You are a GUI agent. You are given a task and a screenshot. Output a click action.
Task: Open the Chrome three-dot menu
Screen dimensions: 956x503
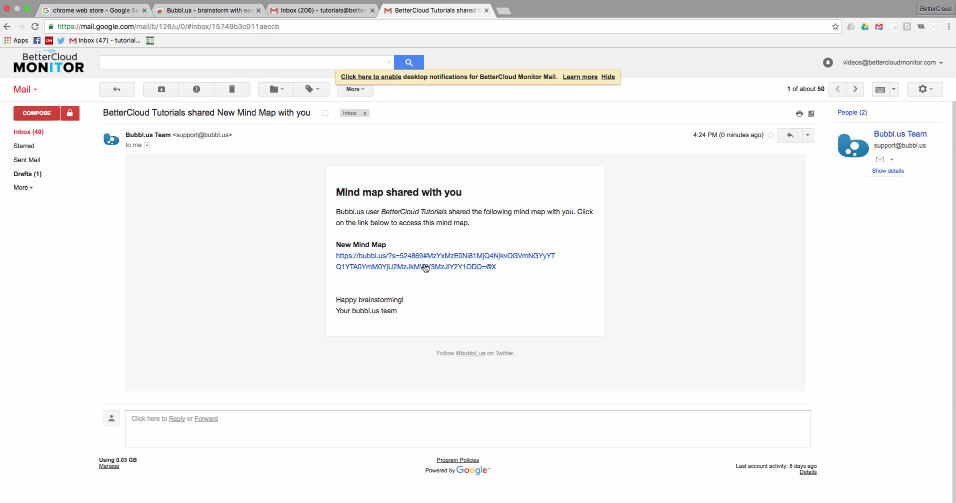click(949, 26)
